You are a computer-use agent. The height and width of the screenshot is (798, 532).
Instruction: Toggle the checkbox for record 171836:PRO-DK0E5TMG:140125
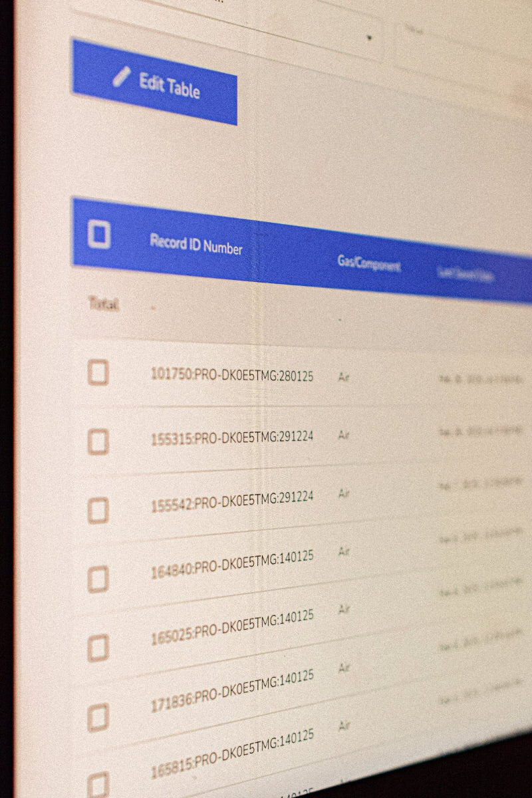pos(98,717)
